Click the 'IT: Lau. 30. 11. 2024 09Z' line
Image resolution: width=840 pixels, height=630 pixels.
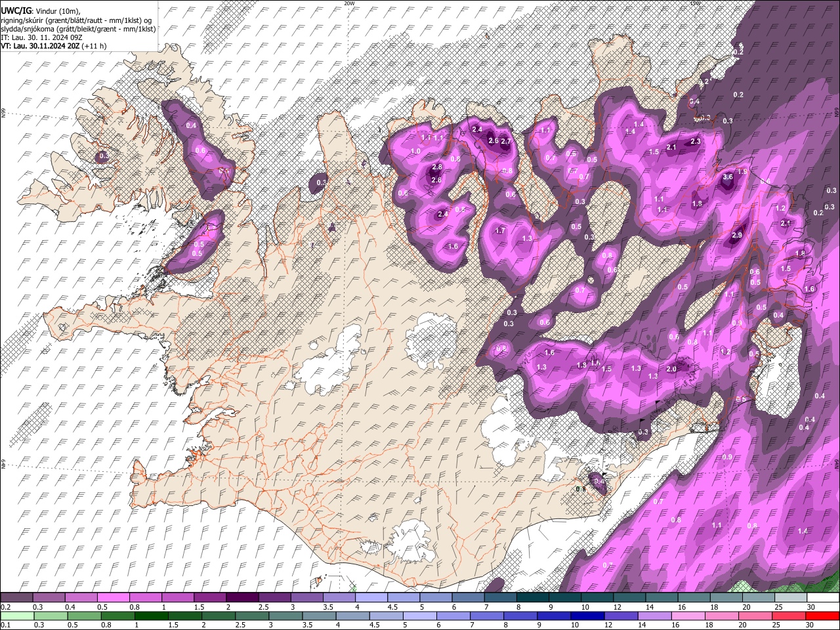tap(42, 37)
